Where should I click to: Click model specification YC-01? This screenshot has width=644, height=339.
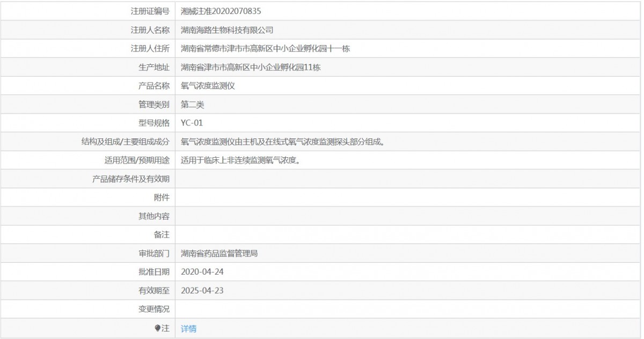coord(192,123)
